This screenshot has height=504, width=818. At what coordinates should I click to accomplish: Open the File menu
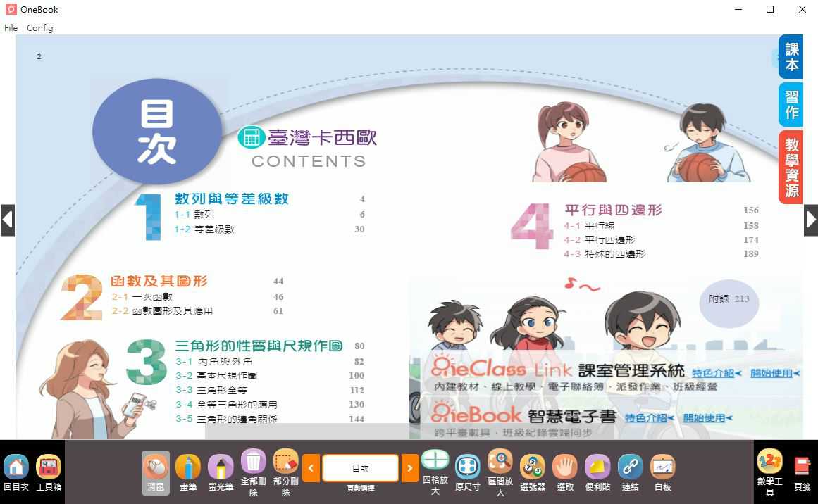pos(11,27)
